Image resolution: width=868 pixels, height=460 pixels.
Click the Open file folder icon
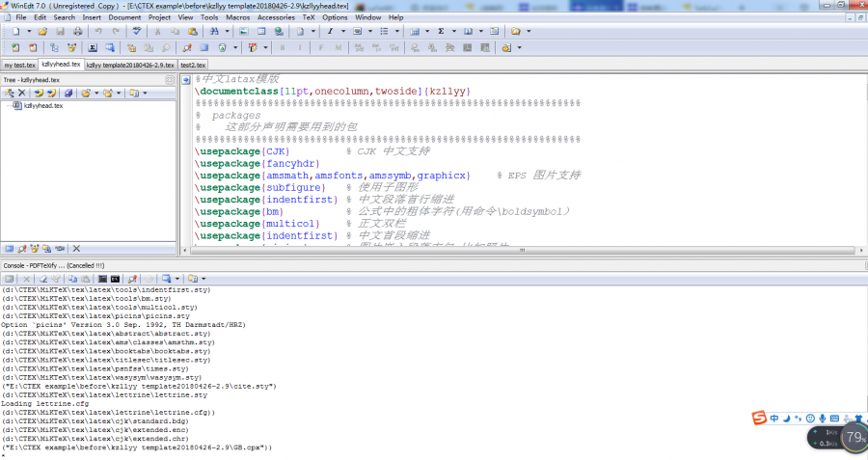pyautogui.click(x=43, y=32)
